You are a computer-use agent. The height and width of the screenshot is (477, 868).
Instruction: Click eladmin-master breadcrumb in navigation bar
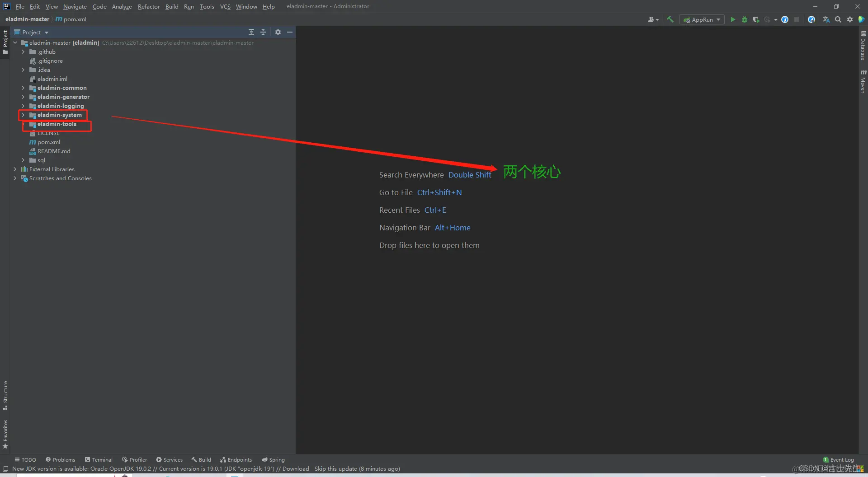coord(27,19)
